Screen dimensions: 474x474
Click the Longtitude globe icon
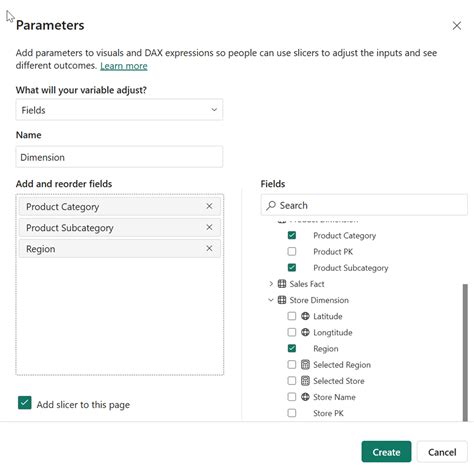pos(305,332)
